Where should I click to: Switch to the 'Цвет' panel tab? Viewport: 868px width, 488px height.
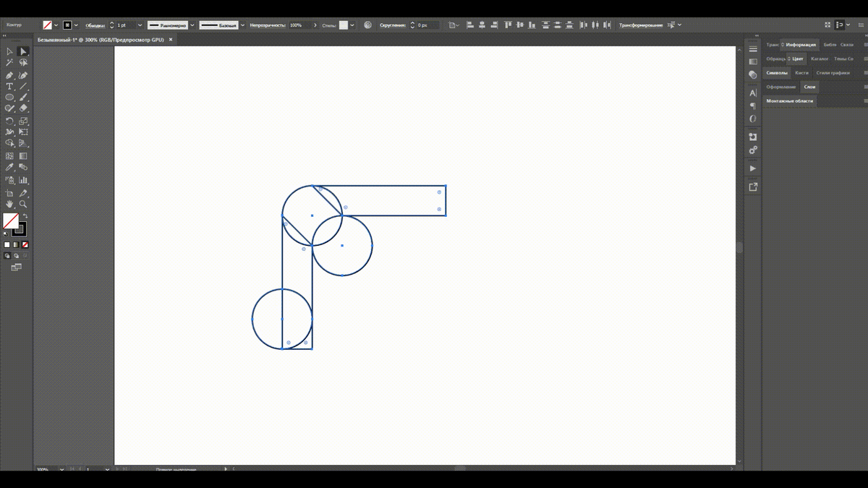tap(797, 59)
